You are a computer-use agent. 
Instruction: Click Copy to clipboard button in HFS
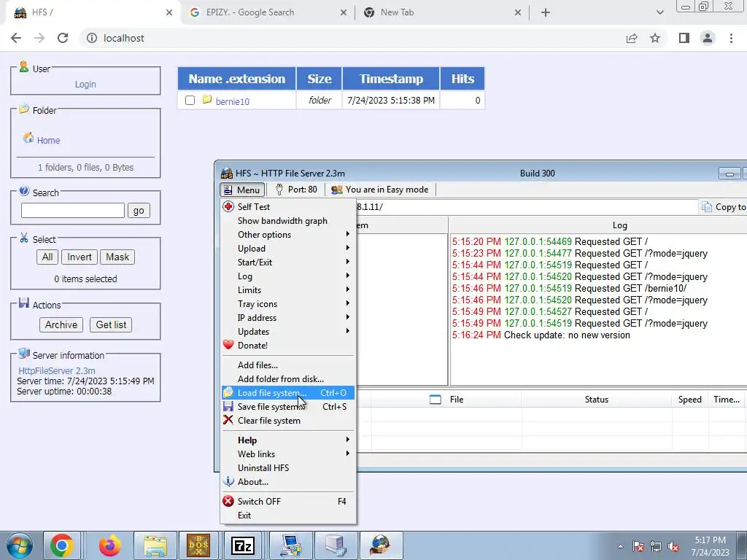[x=724, y=206]
